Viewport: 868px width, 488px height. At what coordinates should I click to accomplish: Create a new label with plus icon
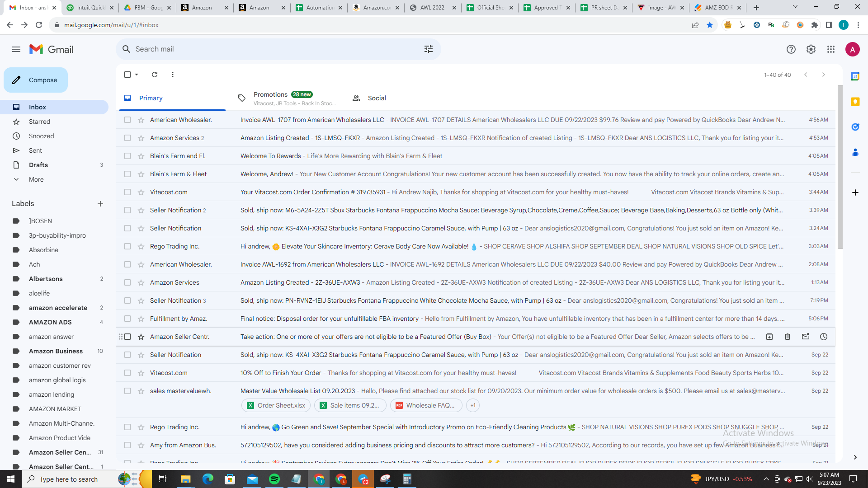(100, 204)
